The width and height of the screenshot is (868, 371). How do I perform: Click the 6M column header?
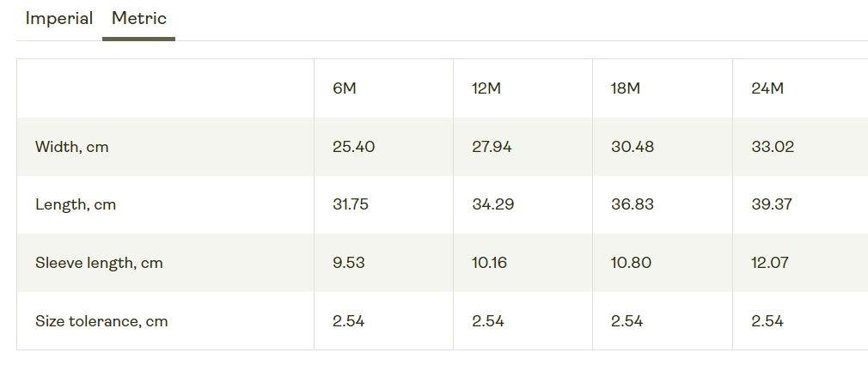pos(345,88)
